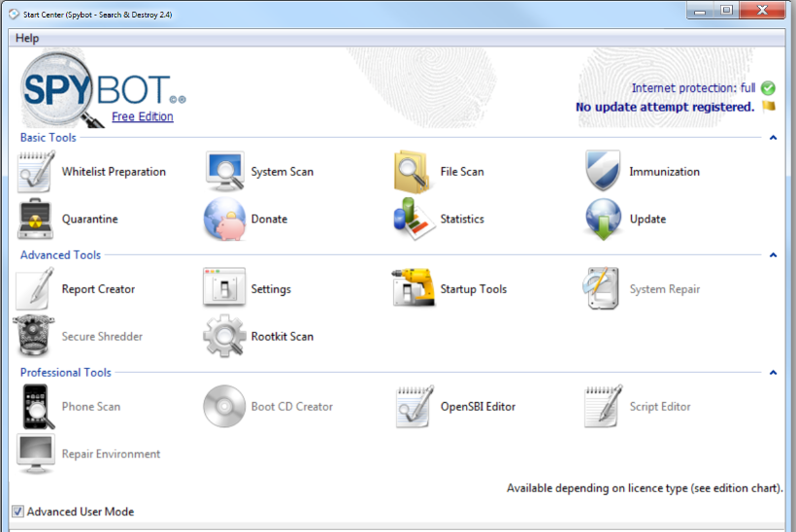This screenshot has height=532, width=796.
Task: Click the System Repair disk icon
Action: (x=602, y=288)
